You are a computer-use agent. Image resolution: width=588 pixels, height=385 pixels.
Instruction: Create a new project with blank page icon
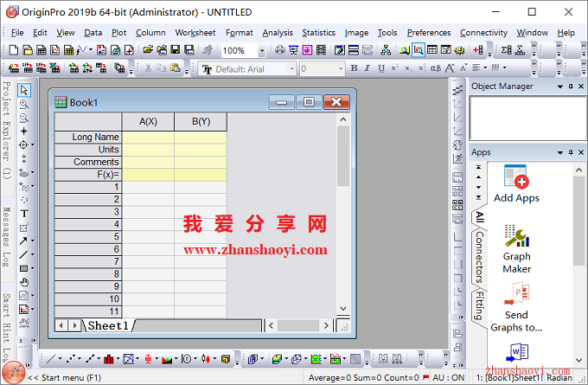[14, 50]
